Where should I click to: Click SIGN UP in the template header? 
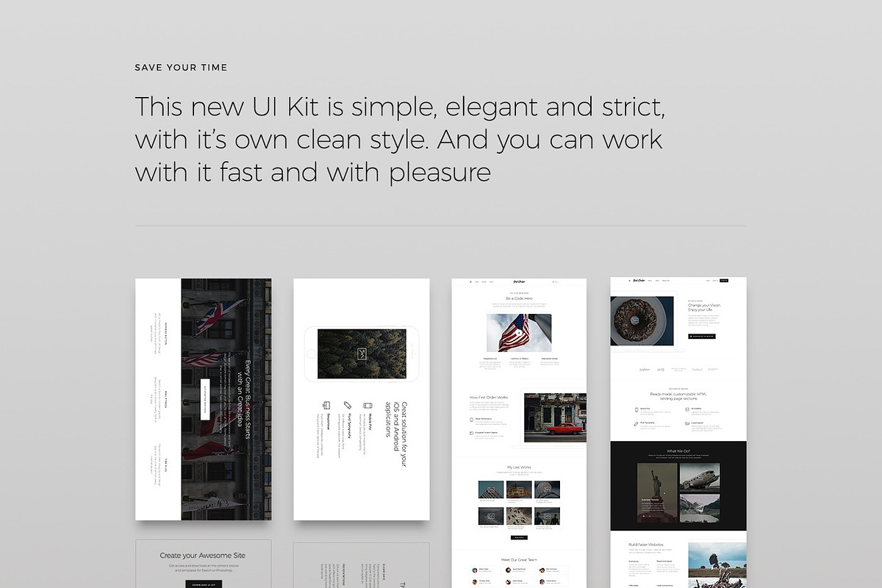point(723,281)
